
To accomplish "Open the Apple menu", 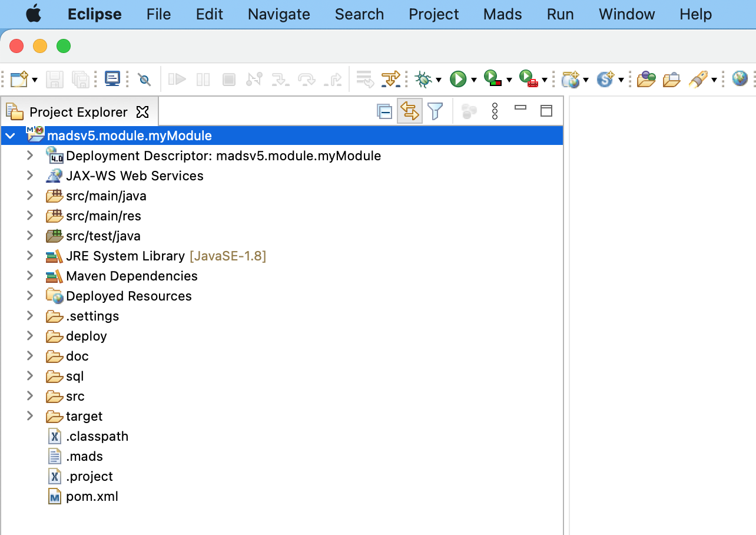I will coord(34,14).
